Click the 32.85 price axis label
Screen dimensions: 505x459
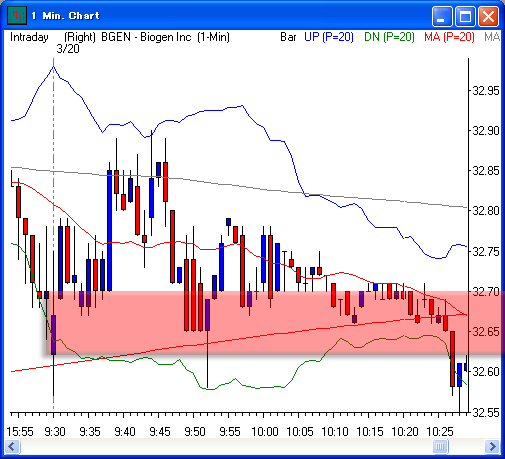tap(486, 171)
